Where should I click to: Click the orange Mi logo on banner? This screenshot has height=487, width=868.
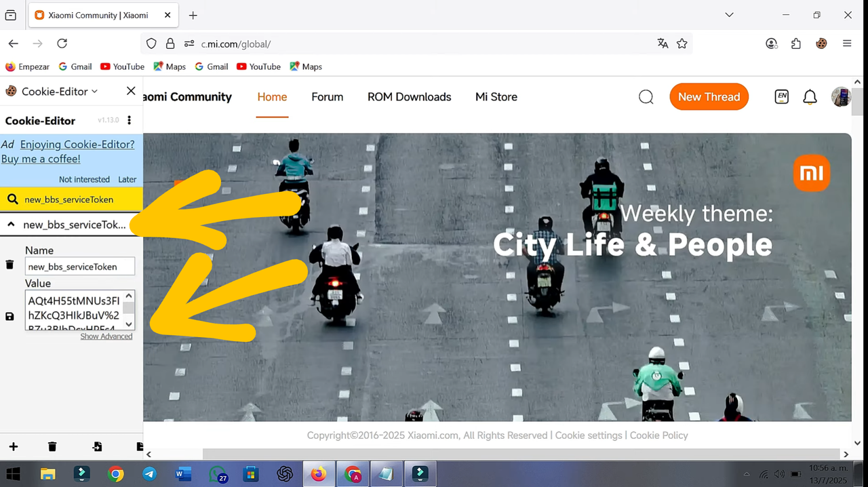click(x=811, y=173)
